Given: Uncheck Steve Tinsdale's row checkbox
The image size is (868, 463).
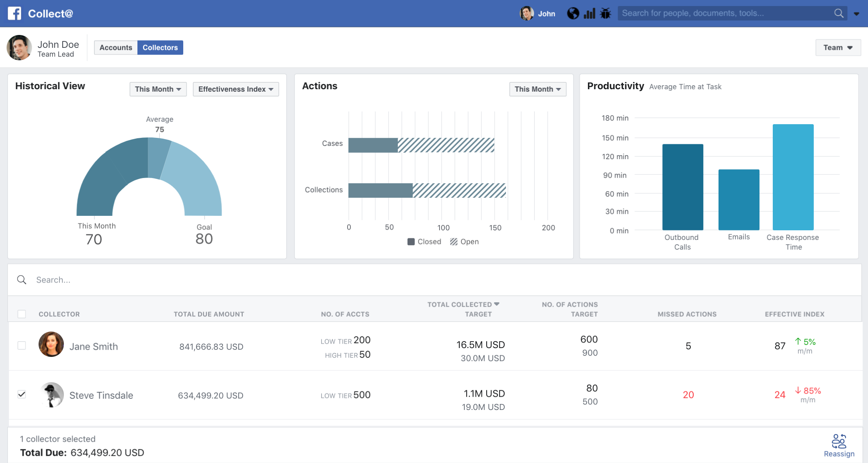Looking at the screenshot, I should pos(22,394).
